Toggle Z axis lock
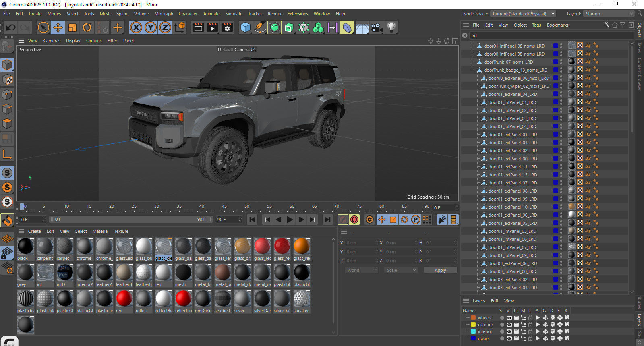 pyautogui.click(x=165, y=27)
